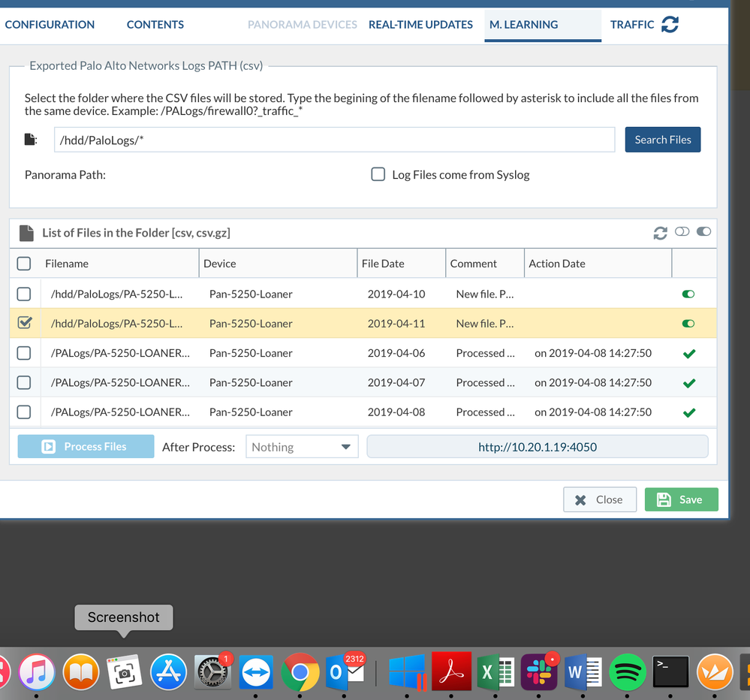Open the http://10.20.1.19:4050 link
This screenshot has height=700, width=750.
(x=537, y=447)
